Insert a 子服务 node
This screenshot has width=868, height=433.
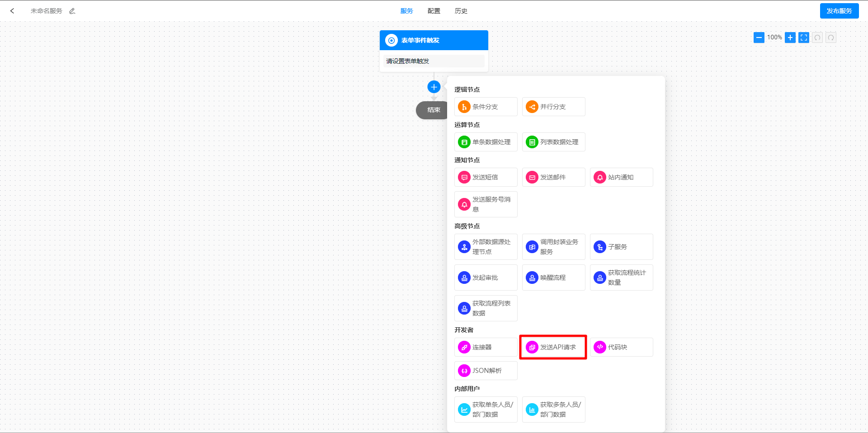(x=621, y=247)
